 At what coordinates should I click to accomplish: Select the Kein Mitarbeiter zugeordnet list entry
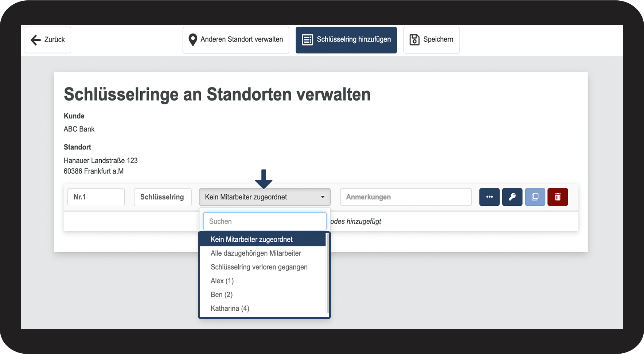coord(251,239)
